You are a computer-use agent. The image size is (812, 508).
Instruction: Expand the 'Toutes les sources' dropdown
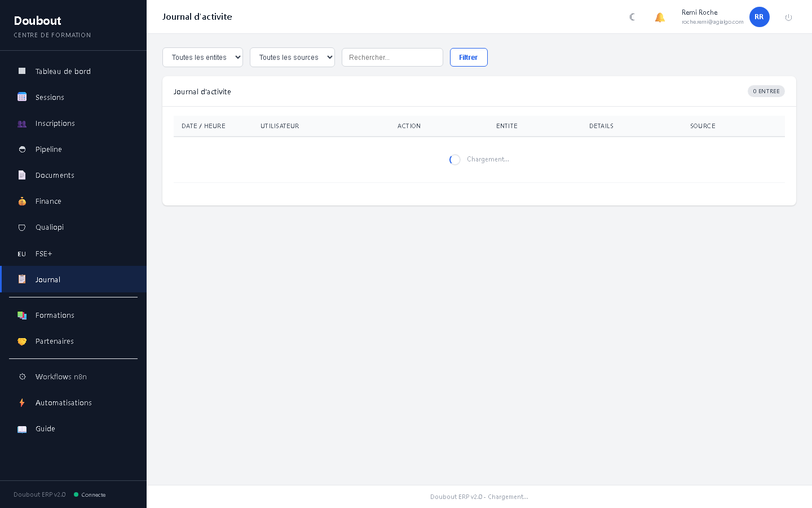point(292,57)
